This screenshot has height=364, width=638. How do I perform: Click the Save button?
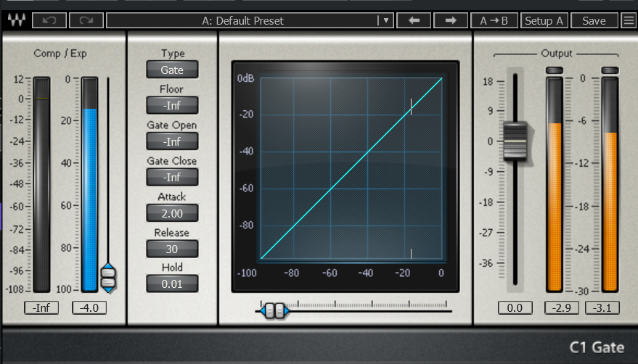[594, 20]
